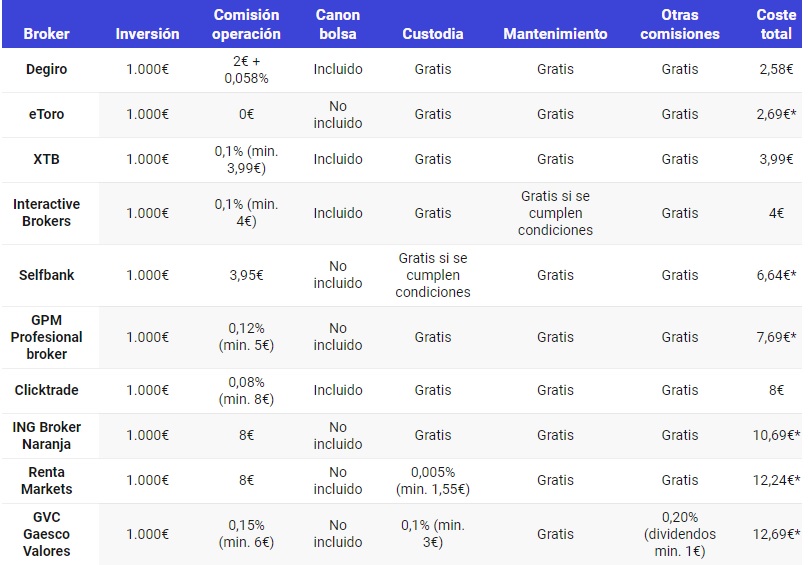Click the Inversión column header
The width and height of the screenshot is (808, 565).
coord(147,34)
